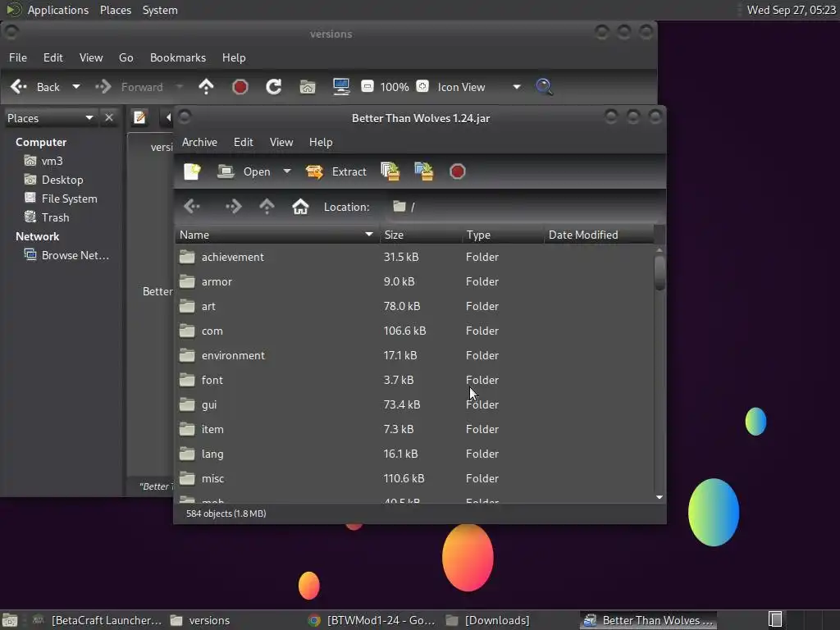
Task: Switch to BetaCraft Launcher in taskbar
Action: point(97,620)
